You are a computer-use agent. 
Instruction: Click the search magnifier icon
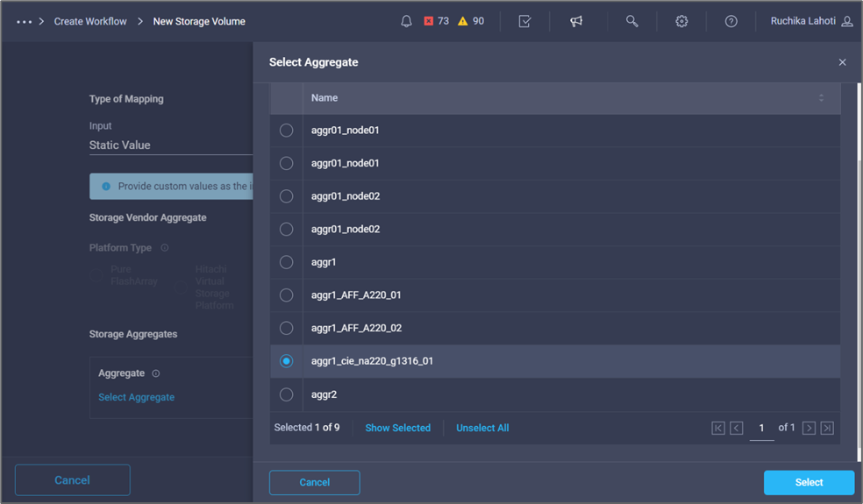631,21
